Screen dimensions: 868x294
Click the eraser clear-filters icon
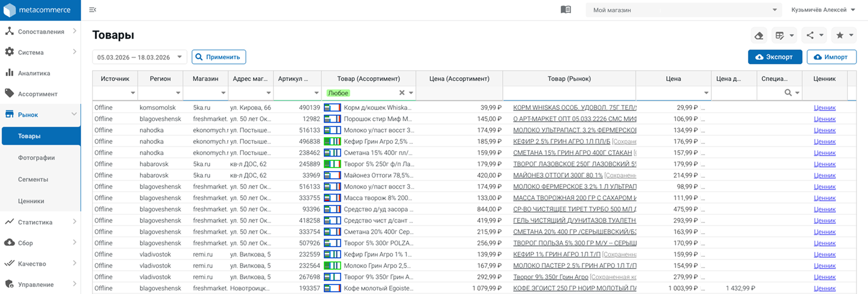tap(759, 35)
